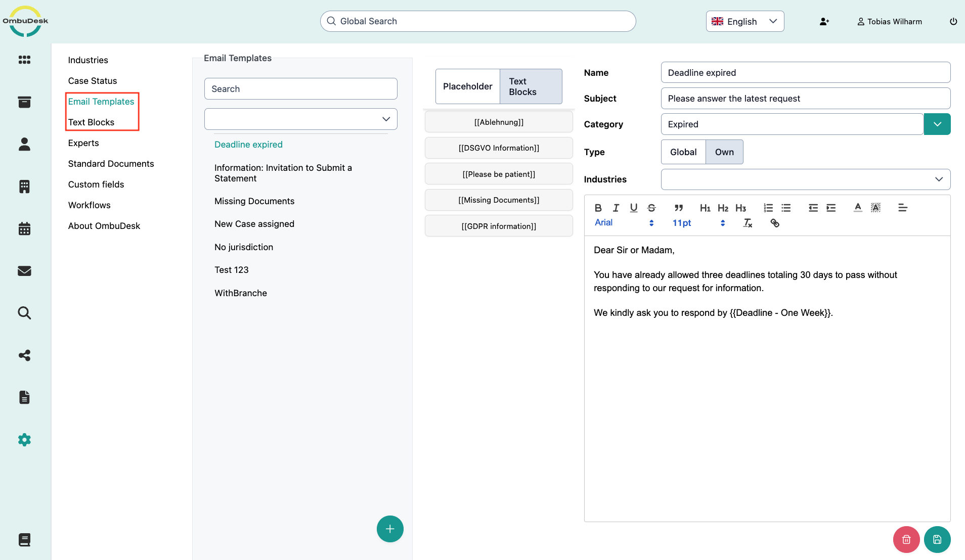The height and width of the screenshot is (560, 965).
Task: Click the Global Search field
Action: tap(478, 21)
